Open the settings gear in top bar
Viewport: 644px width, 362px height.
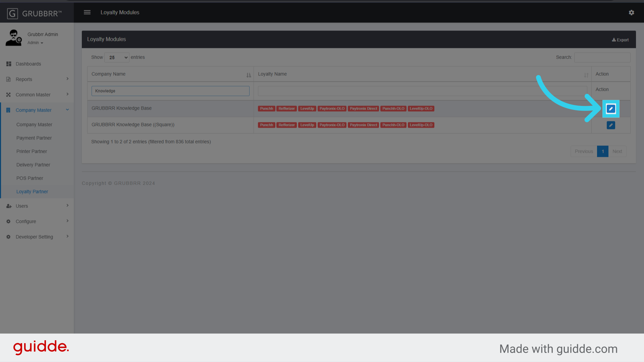(x=632, y=12)
